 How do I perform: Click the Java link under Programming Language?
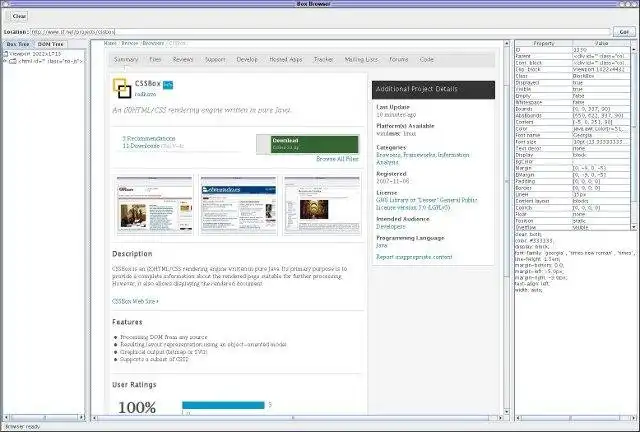coord(382,245)
